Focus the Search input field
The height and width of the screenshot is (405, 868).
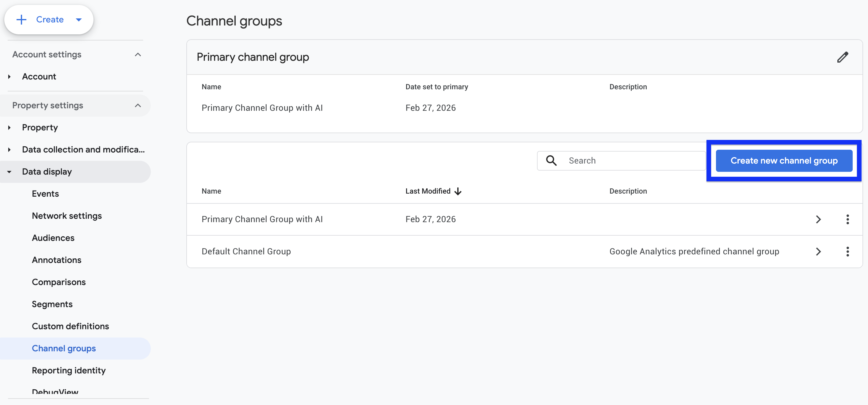tap(621, 160)
